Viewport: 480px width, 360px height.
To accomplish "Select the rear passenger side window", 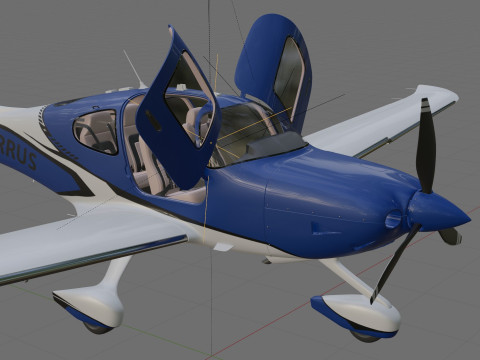I will click(95, 132).
